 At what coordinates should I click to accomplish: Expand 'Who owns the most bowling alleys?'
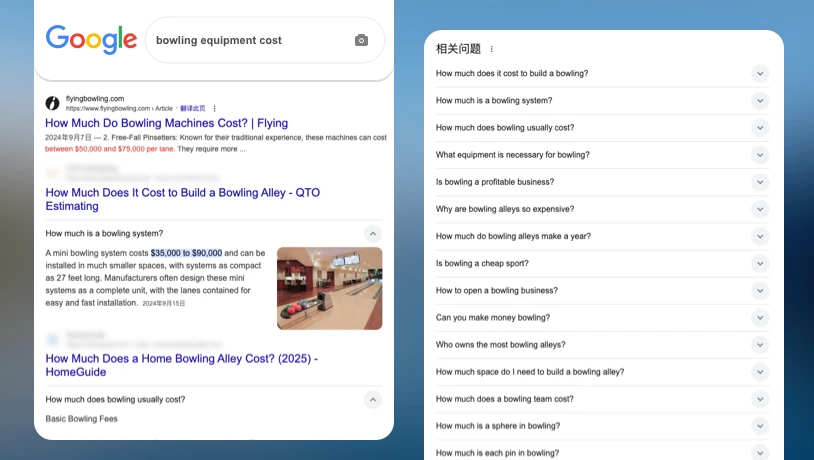(759, 345)
